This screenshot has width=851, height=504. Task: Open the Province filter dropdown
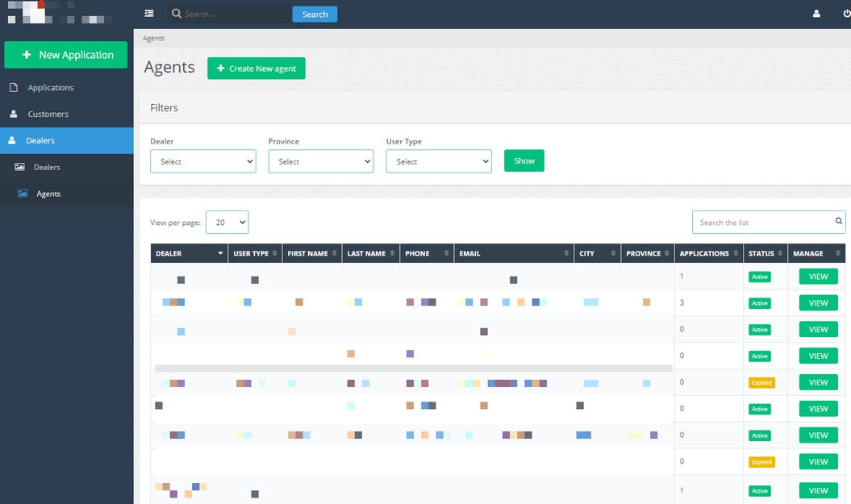click(321, 161)
